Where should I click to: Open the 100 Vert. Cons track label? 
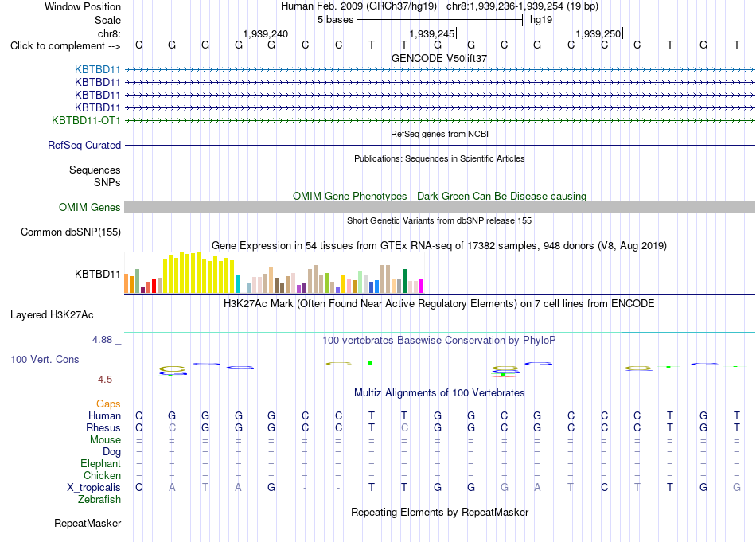45,359
